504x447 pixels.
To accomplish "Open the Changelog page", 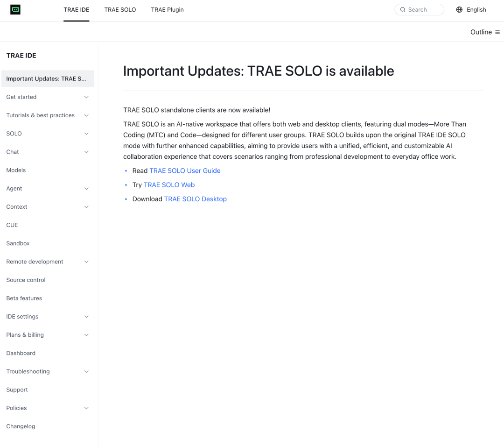I will [x=21, y=426].
